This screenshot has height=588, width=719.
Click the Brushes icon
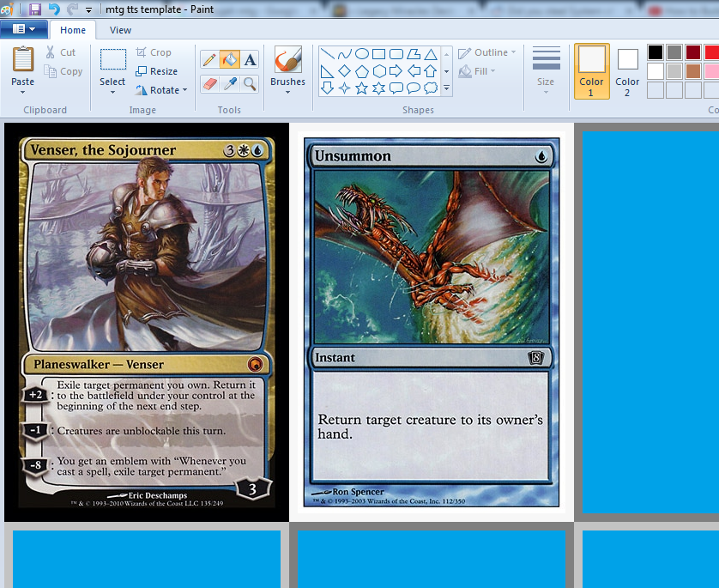[x=287, y=59]
